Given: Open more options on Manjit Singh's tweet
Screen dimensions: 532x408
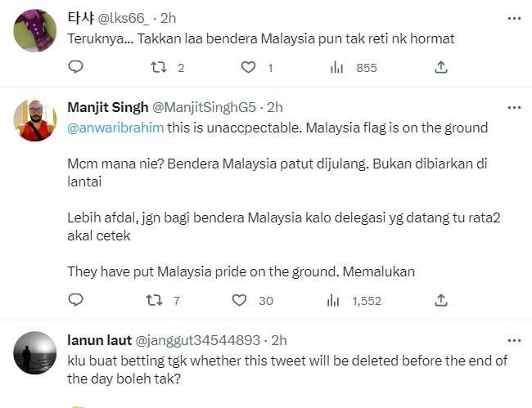Looking at the screenshot, I should (x=513, y=107).
